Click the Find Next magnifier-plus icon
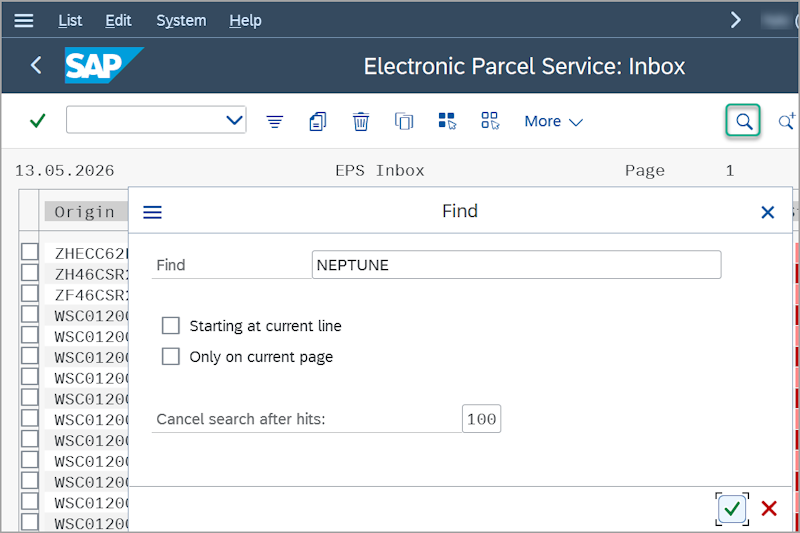This screenshot has height=533, width=800. pos(786,121)
